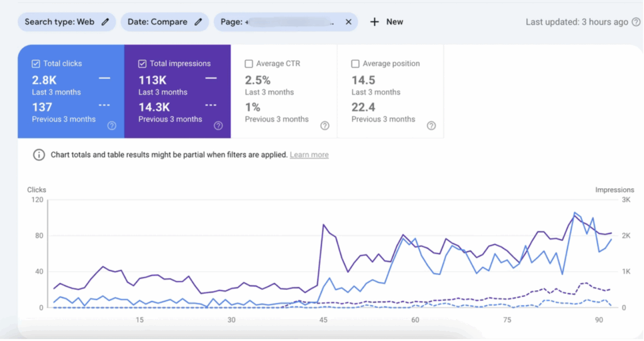The height and width of the screenshot is (341, 644).
Task: Click the pencil icon on Search type filter
Action: (105, 22)
